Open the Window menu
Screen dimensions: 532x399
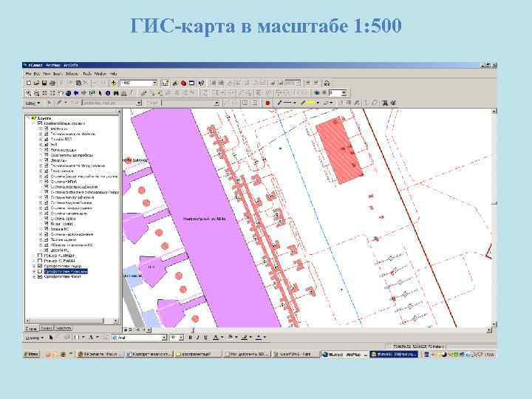coord(100,74)
